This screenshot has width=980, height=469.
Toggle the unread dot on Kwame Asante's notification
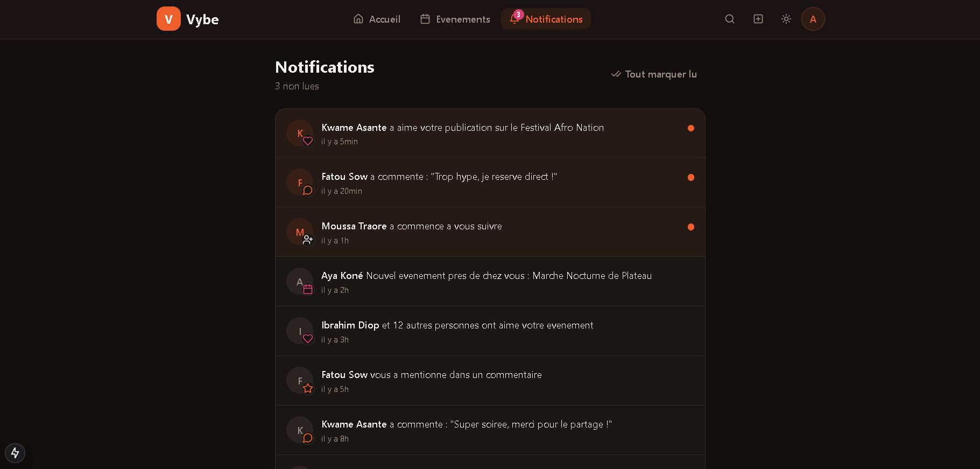691,128
